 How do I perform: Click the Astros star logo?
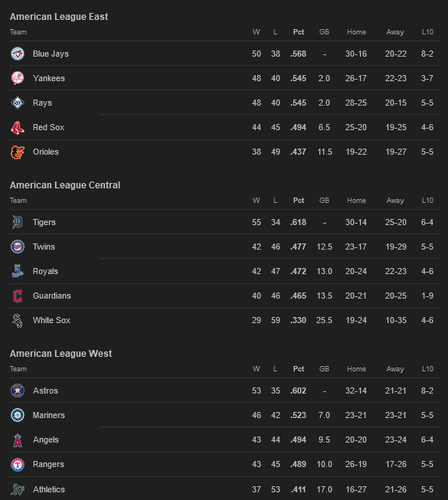pyautogui.click(x=18, y=391)
